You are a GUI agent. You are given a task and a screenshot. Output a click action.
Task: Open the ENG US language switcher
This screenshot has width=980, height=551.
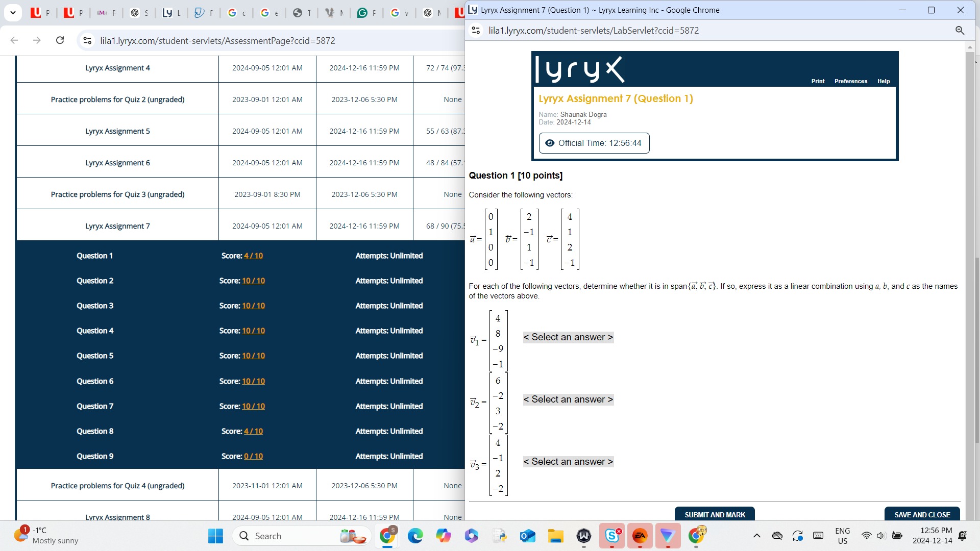(843, 536)
